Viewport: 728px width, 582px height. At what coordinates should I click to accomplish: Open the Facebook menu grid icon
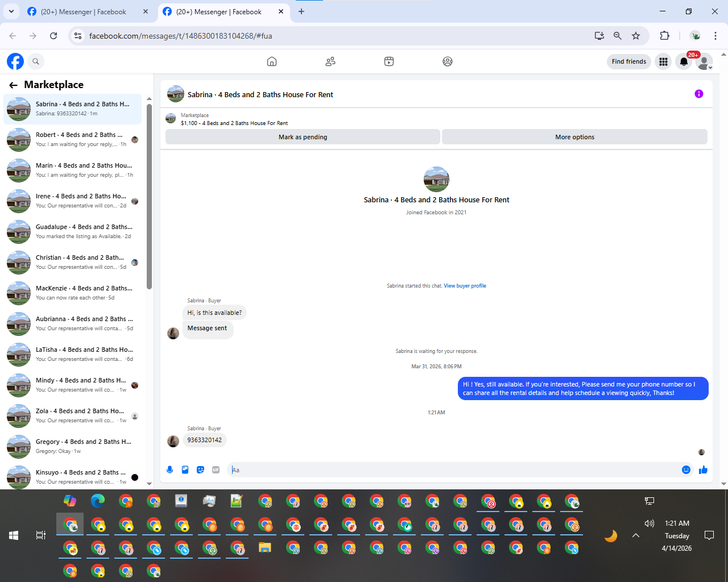pos(663,61)
